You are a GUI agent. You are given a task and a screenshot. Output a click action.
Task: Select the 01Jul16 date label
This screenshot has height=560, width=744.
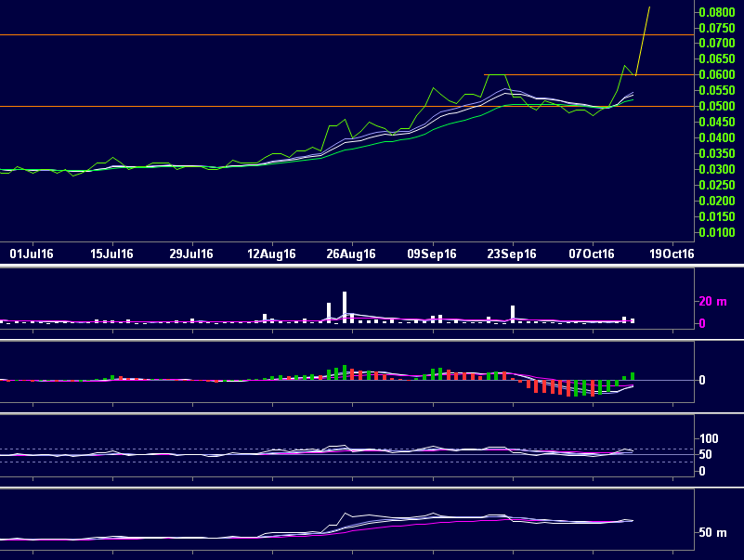pyautogui.click(x=32, y=254)
